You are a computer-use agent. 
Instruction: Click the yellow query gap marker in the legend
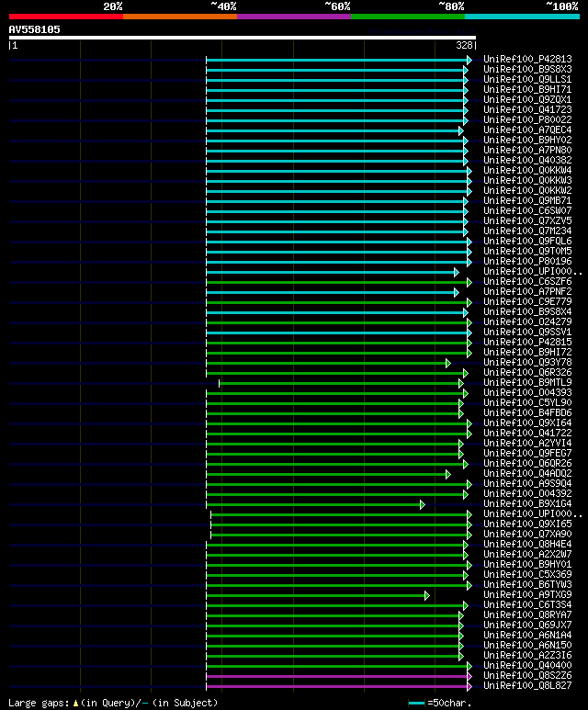[75, 704]
